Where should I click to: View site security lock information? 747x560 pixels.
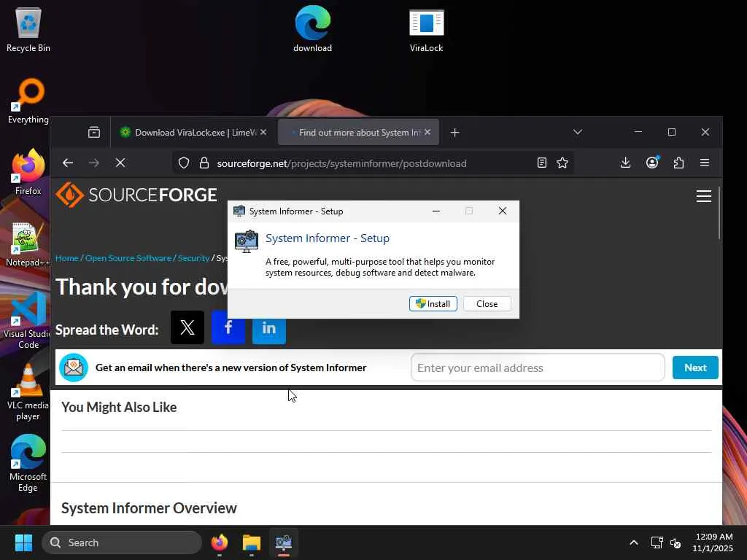pyautogui.click(x=204, y=163)
